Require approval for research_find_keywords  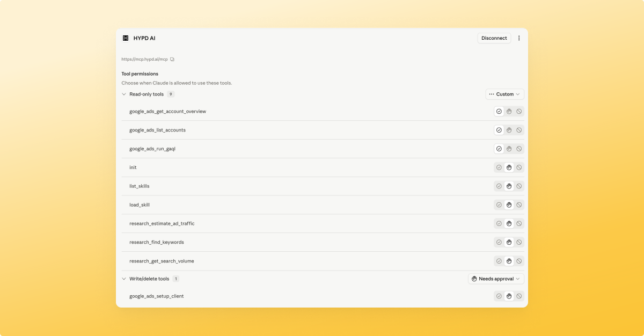(x=509, y=242)
